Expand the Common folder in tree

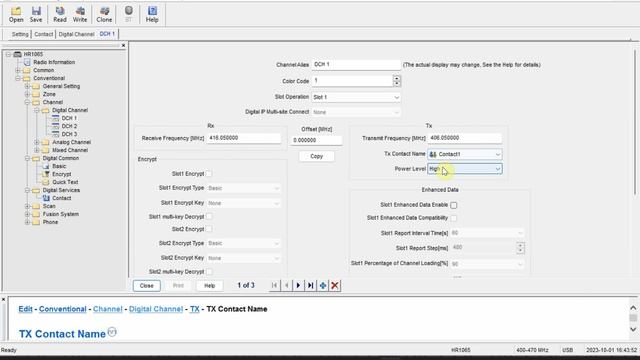point(18,70)
